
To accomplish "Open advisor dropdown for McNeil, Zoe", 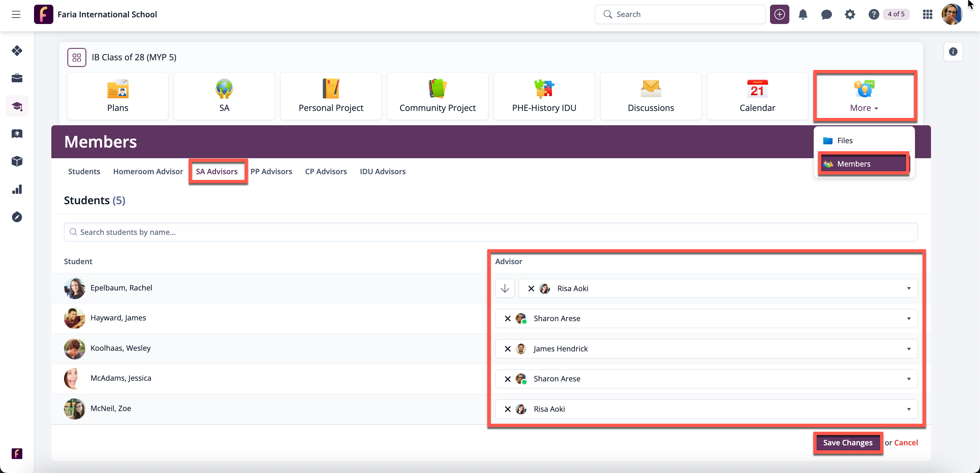I will tap(908, 409).
